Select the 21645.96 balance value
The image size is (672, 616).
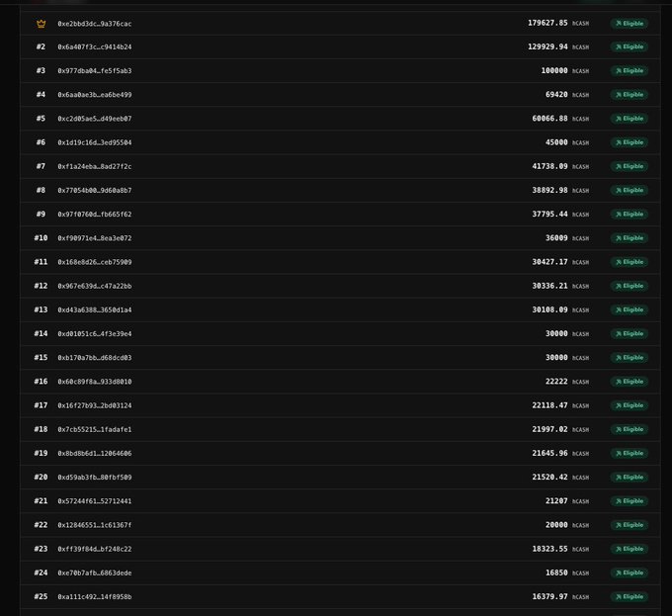pyautogui.click(x=550, y=453)
